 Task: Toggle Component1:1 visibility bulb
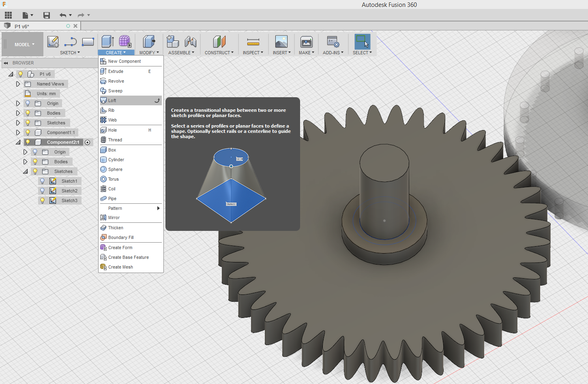click(28, 132)
